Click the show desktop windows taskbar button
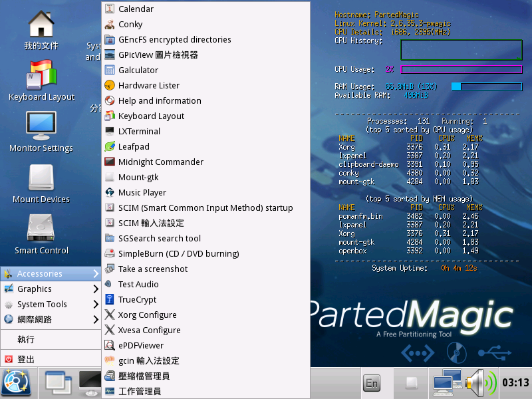The height and width of the screenshot is (399, 532). (x=59, y=384)
